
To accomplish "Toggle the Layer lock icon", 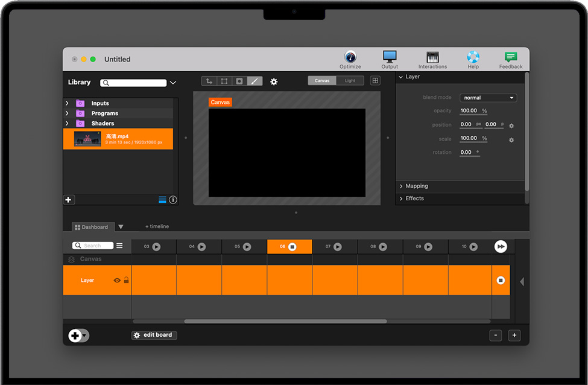I will 126,280.
